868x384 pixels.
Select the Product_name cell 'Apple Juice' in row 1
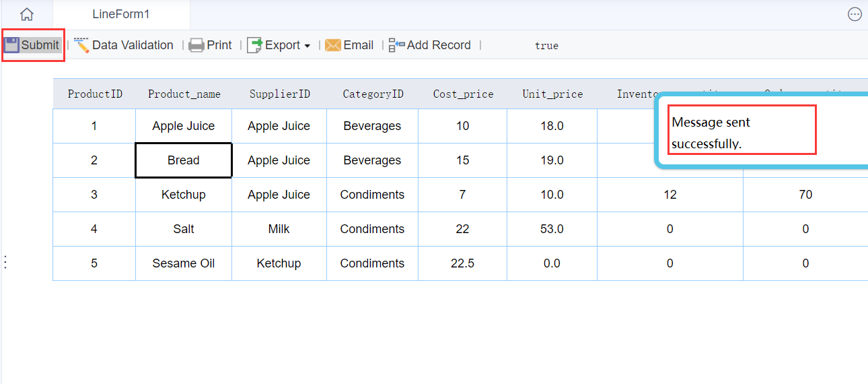click(184, 126)
